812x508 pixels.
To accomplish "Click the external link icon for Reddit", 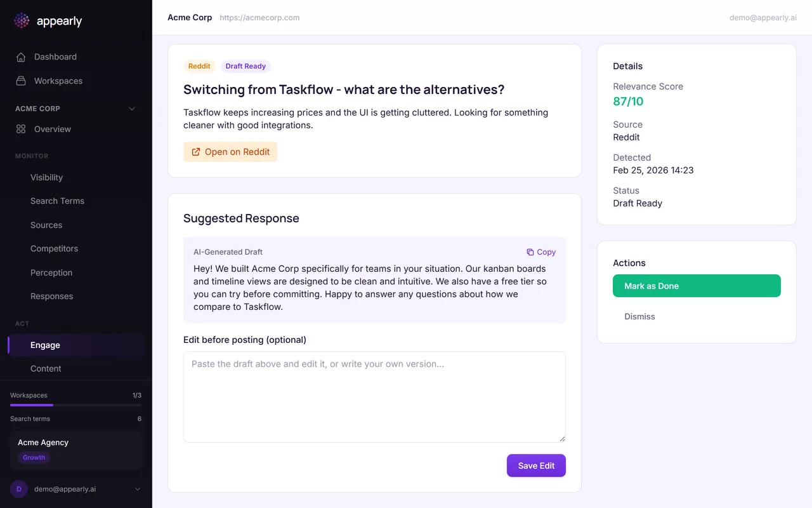I will click(196, 152).
